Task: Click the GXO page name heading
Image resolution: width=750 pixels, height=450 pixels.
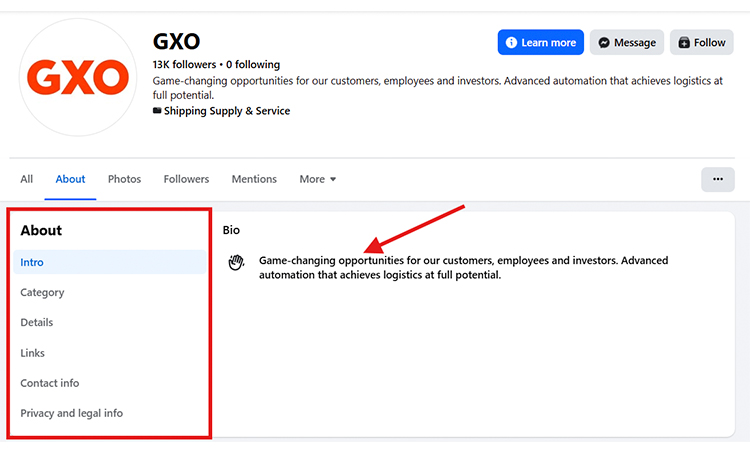Action: tap(176, 42)
